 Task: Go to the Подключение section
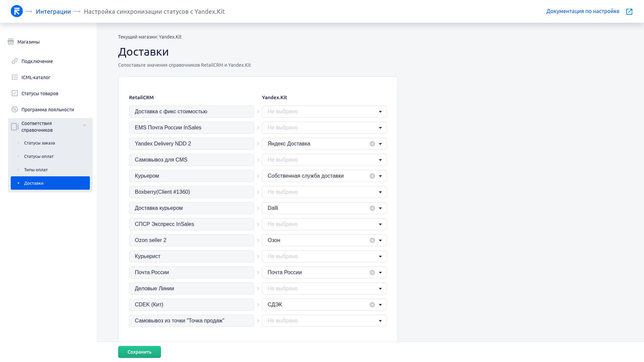[37, 61]
